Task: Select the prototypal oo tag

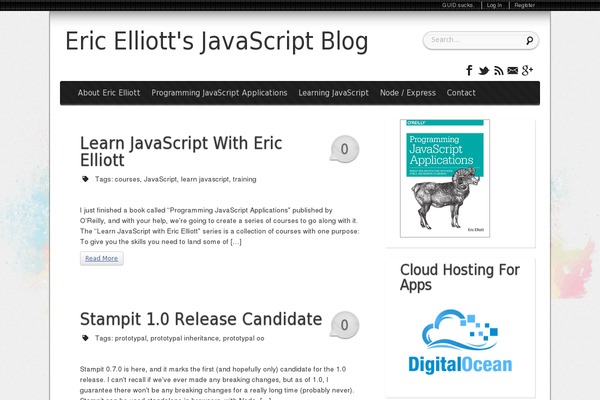Action: (x=243, y=338)
